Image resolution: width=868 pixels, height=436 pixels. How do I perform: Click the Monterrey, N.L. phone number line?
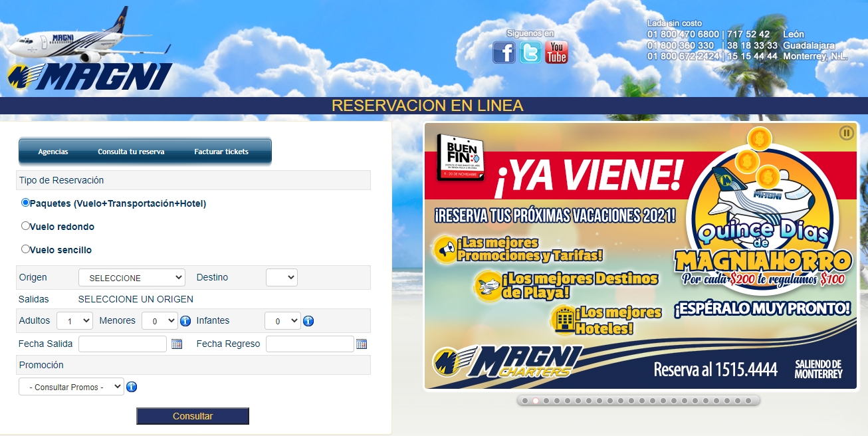pos(748,56)
